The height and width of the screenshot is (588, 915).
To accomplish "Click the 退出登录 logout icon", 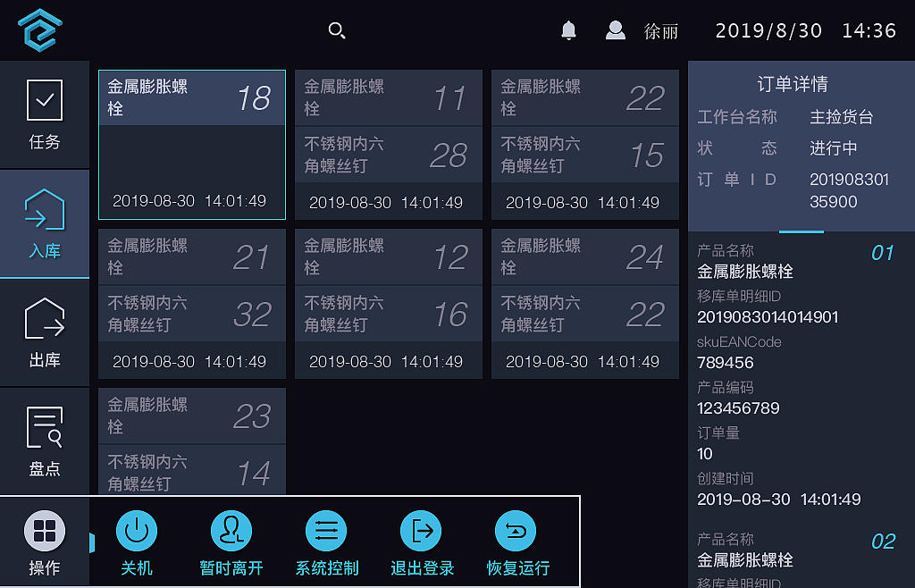I will (x=421, y=531).
